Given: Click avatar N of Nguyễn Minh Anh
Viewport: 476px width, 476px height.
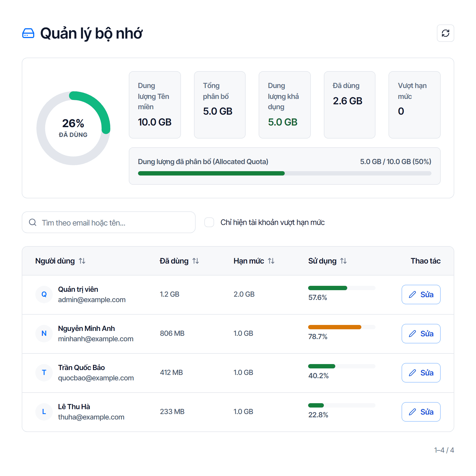Looking at the screenshot, I should (x=44, y=333).
